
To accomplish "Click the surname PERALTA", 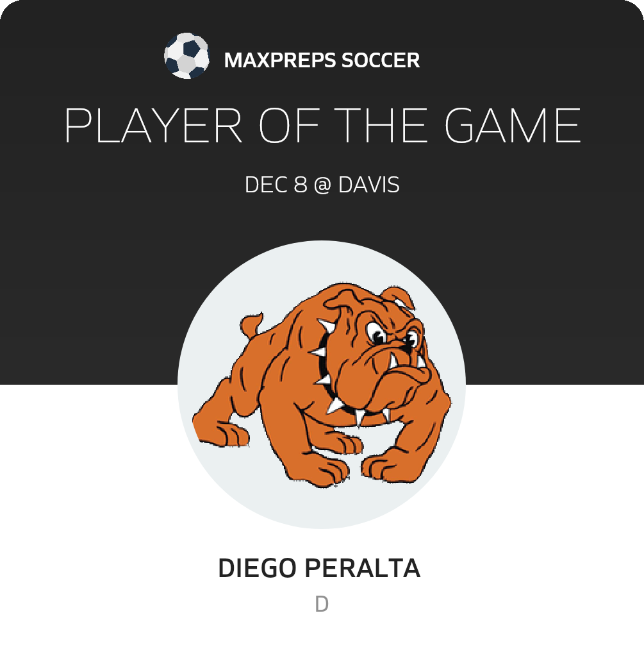I will [362, 568].
